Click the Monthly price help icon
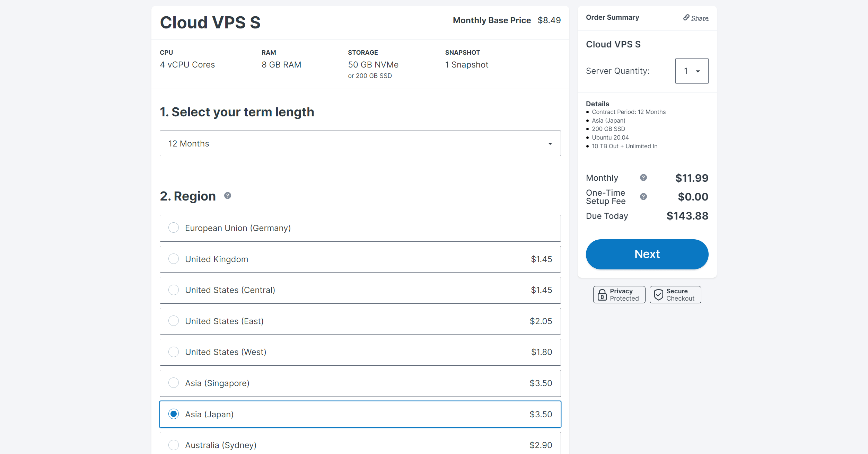The height and width of the screenshot is (454, 868). tap(643, 178)
